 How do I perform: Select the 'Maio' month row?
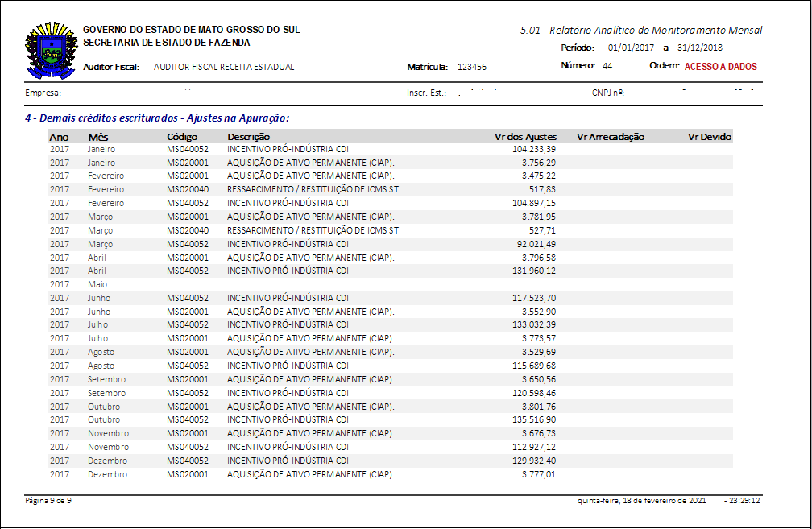click(97, 284)
